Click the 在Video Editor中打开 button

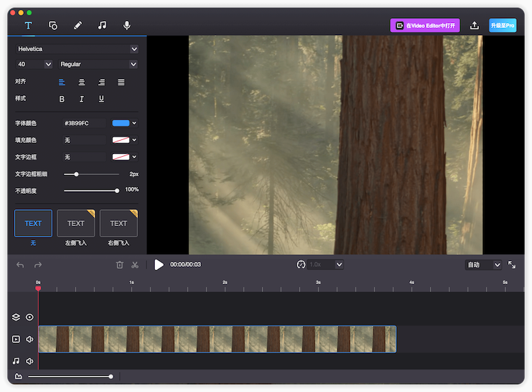coord(425,25)
